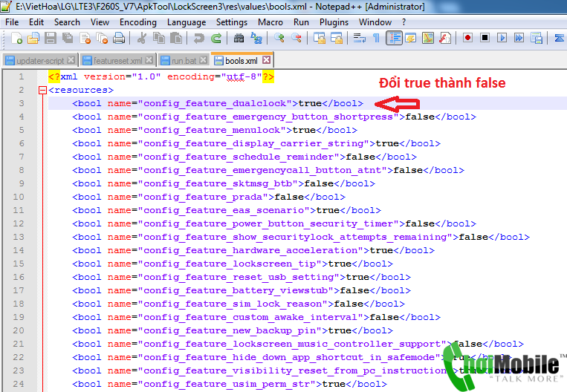The width and height of the screenshot is (567, 392).
Task: Click config_feature_eas_scenario name text
Action: [224, 210]
